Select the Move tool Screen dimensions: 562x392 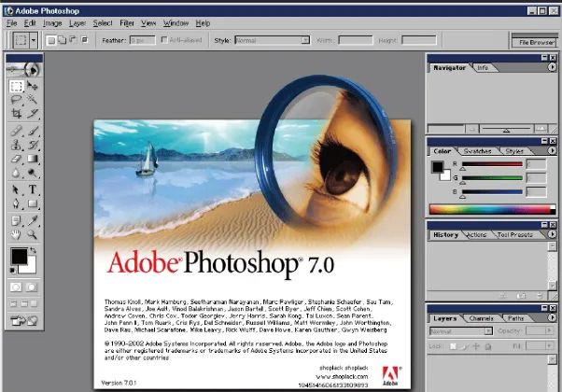[33, 87]
